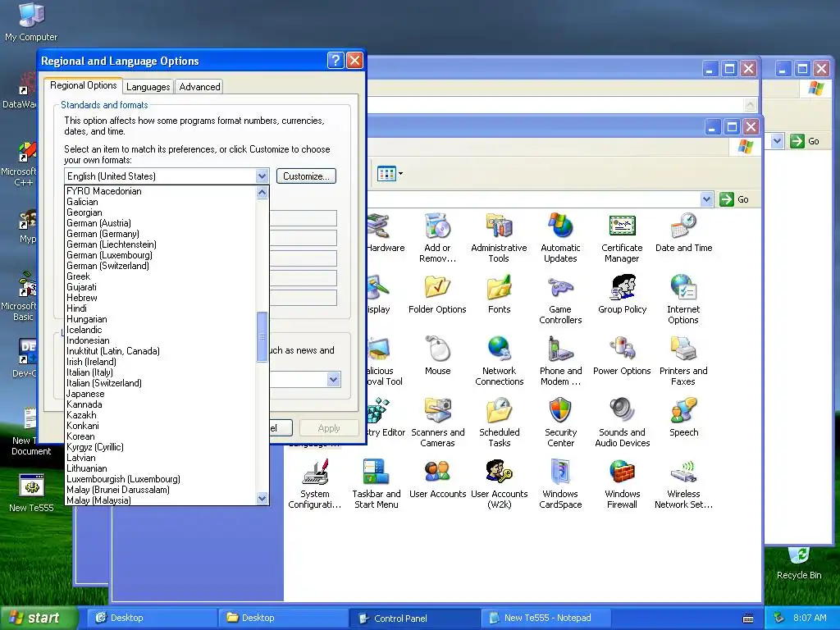
Task: Open New Te555 desktop file
Action: 31,493
